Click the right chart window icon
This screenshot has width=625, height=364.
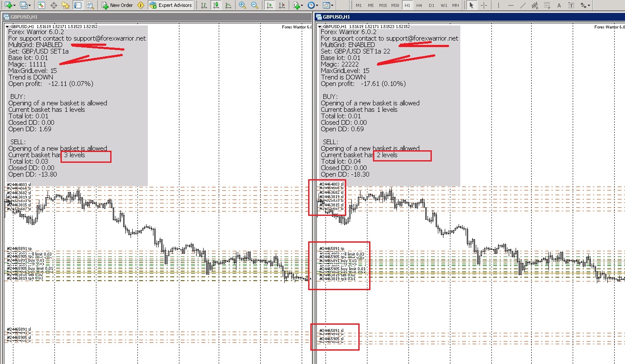tap(319, 17)
